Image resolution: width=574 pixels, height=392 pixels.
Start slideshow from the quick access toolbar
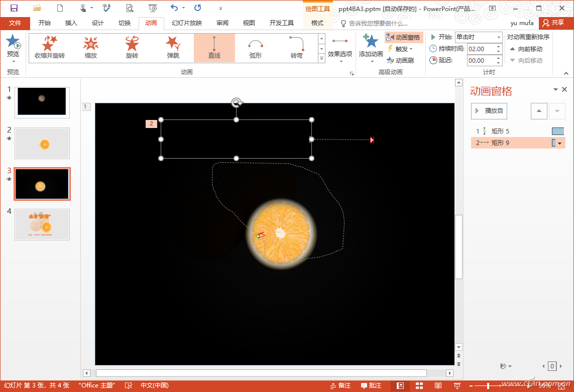tap(153, 8)
